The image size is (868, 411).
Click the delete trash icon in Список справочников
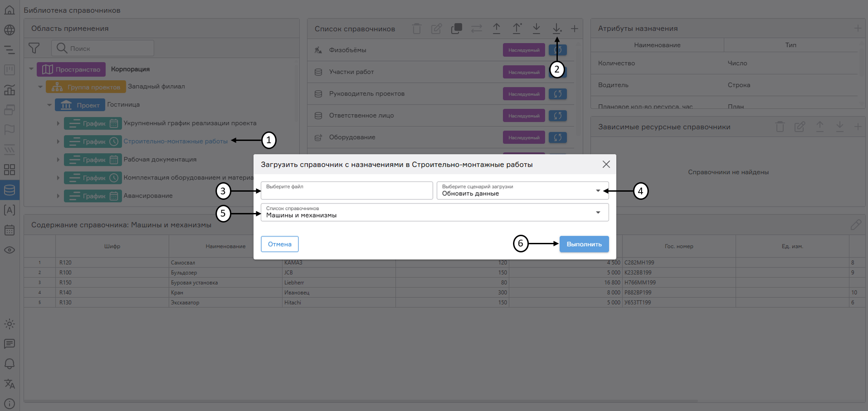(x=417, y=29)
